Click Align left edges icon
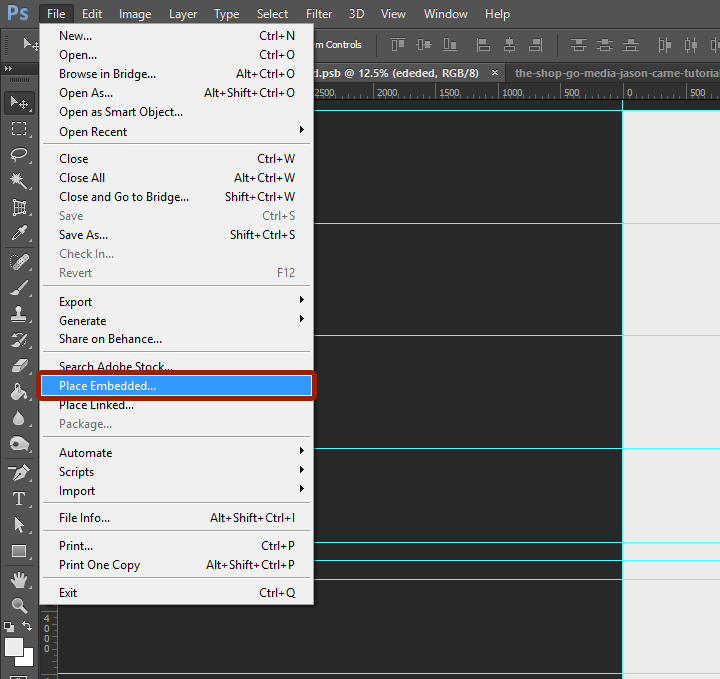 [x=483, y=45]
